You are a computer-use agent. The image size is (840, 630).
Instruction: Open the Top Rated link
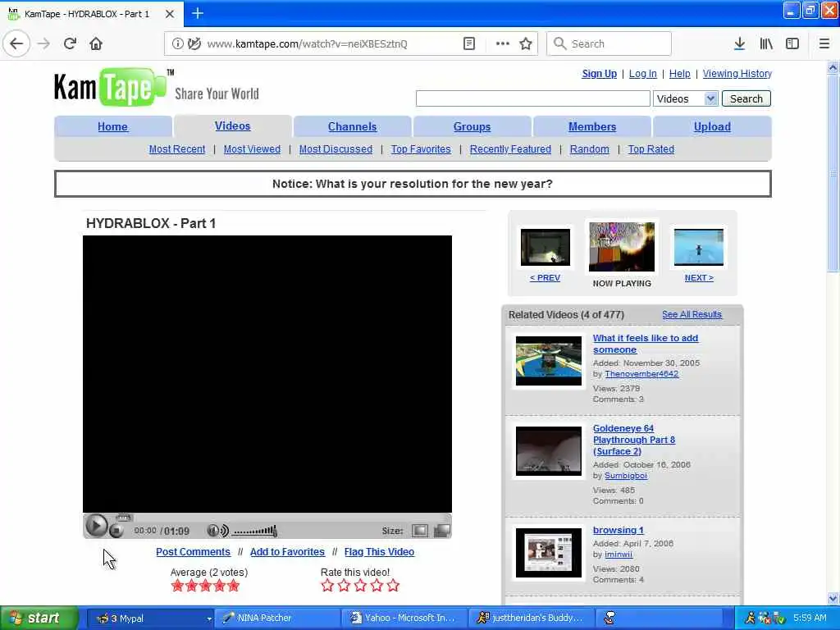651,149
